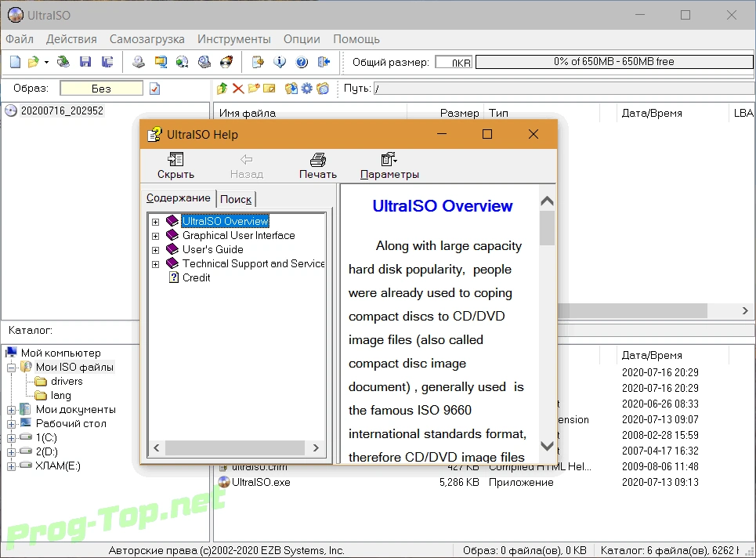Select the drivers folder in catalog tree
Screen dimensions: 756x558
tap(67, 382)
